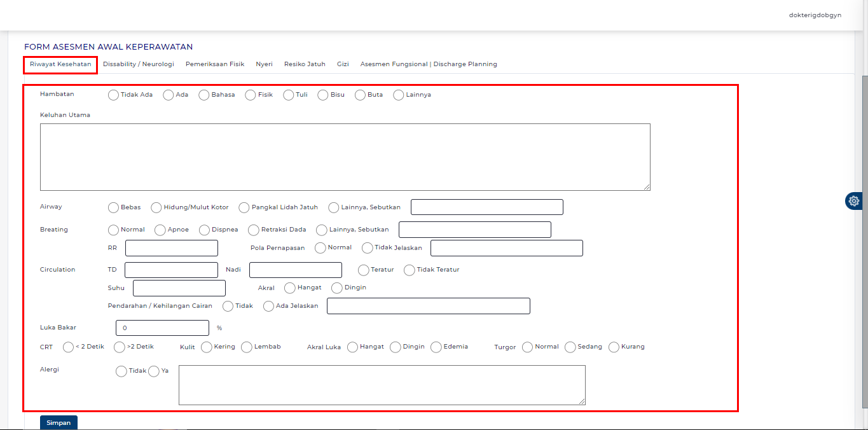Image resolution: width=868 pixels, height=430 pixels.
Task: Open the settings gear side panel
Action: (854, 201)
